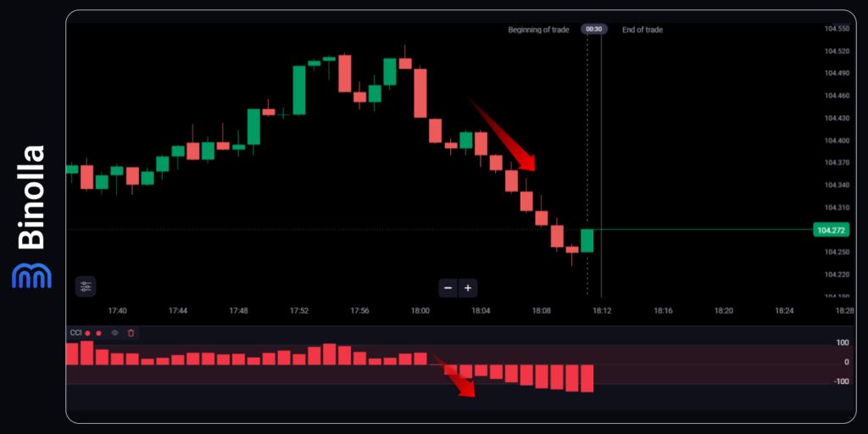868x434 pixels.
Task: Click the 104.250 price axis value
Action: [837, 252]
